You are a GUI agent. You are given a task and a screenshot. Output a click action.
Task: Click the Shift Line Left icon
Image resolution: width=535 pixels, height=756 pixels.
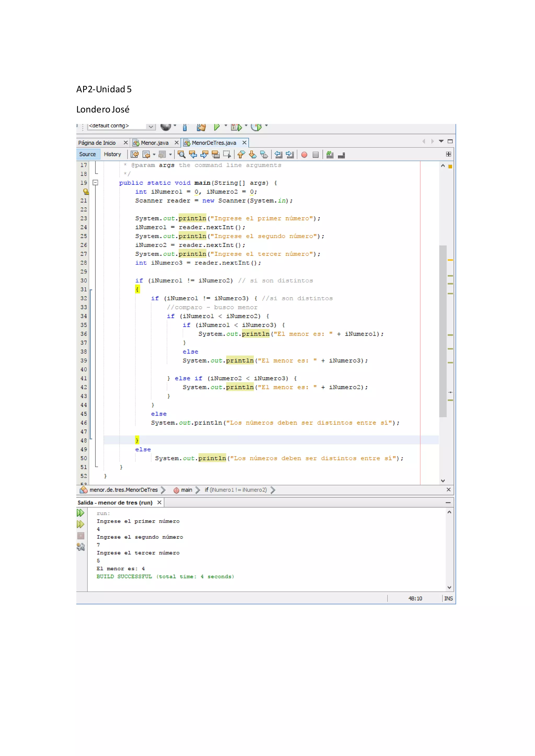(x=279, y=155)
